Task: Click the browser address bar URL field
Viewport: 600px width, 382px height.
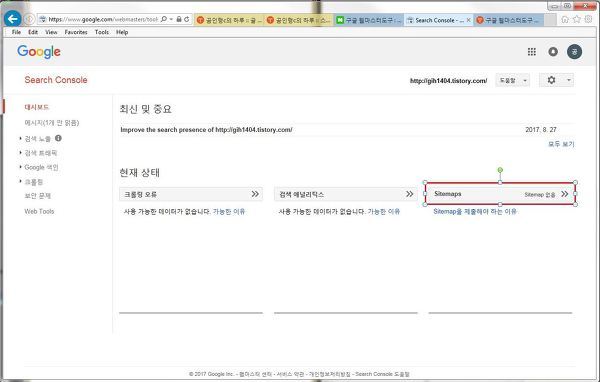Action: click(x=103, y=19)
